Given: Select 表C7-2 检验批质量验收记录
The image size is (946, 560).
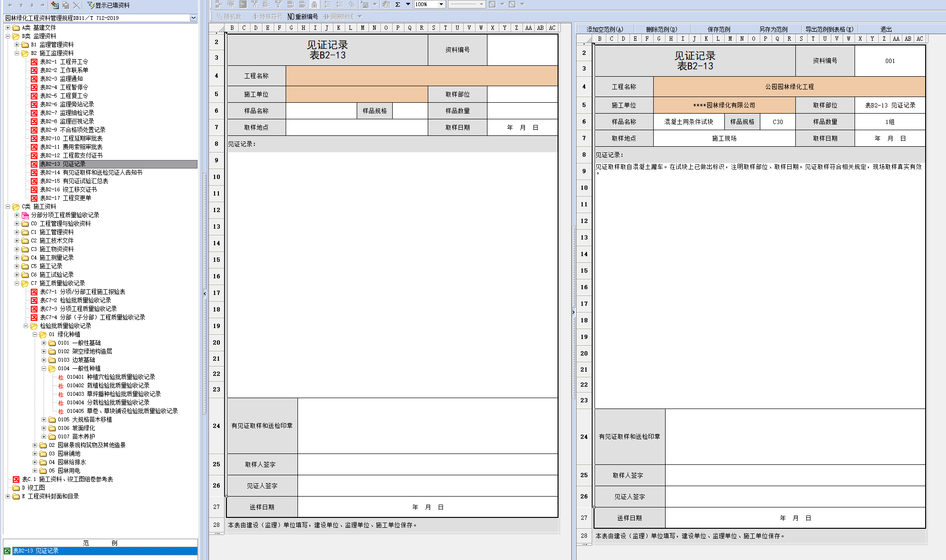Looking at the screenshot, I should click(75, 300).
